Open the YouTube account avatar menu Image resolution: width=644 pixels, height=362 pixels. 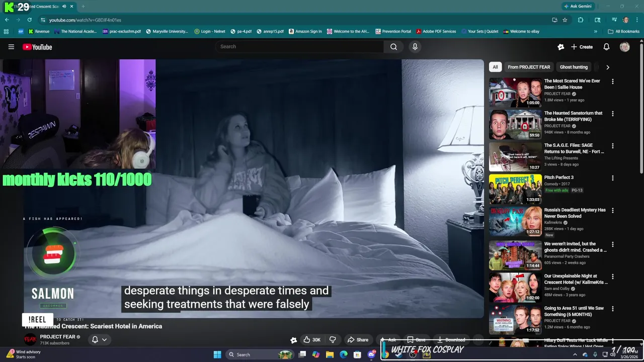pos(625,47)
